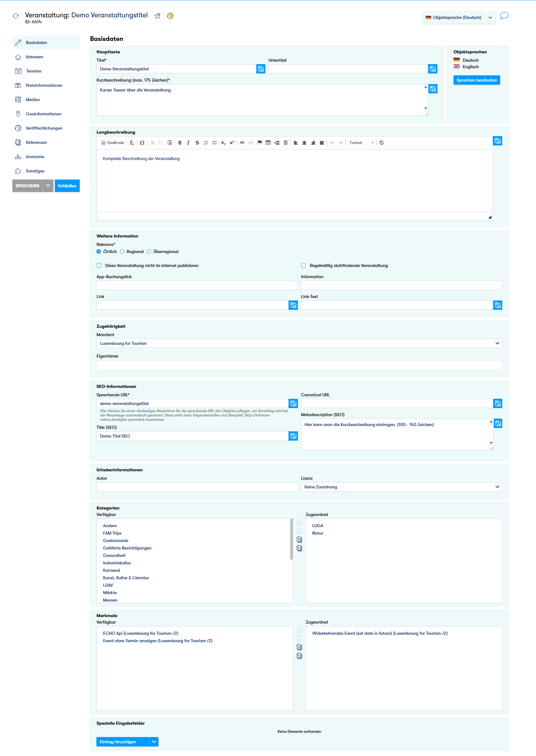The height and width of the screenshot is (756, 536).
Task: Apply superscript formatting
Action: (232, 143)
